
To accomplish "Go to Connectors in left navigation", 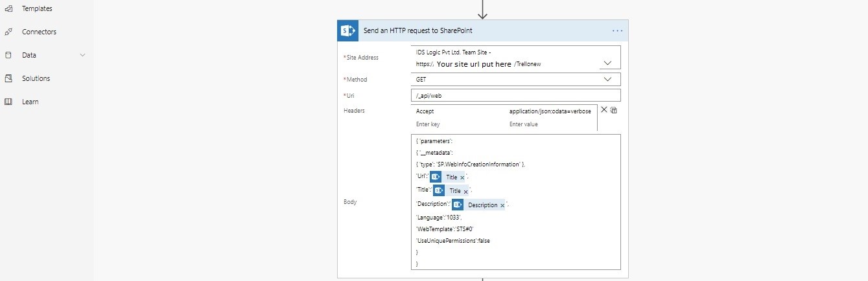I will point(39,32).
